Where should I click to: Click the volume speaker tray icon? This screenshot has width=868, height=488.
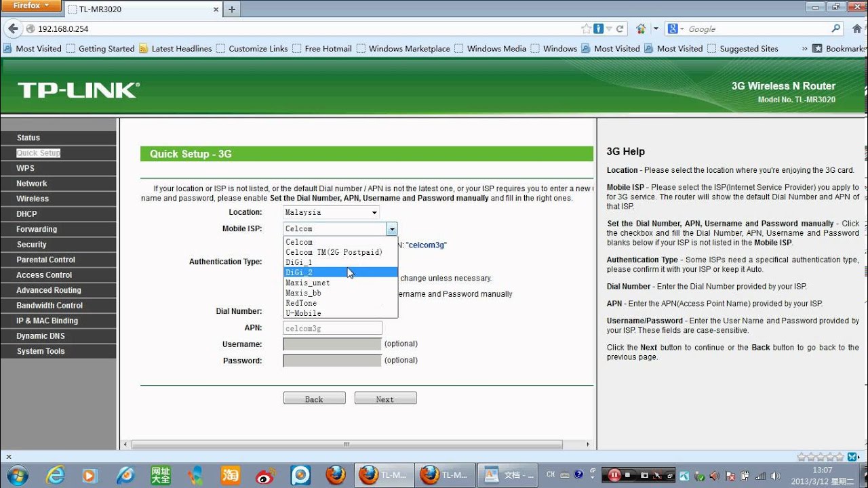775,475
